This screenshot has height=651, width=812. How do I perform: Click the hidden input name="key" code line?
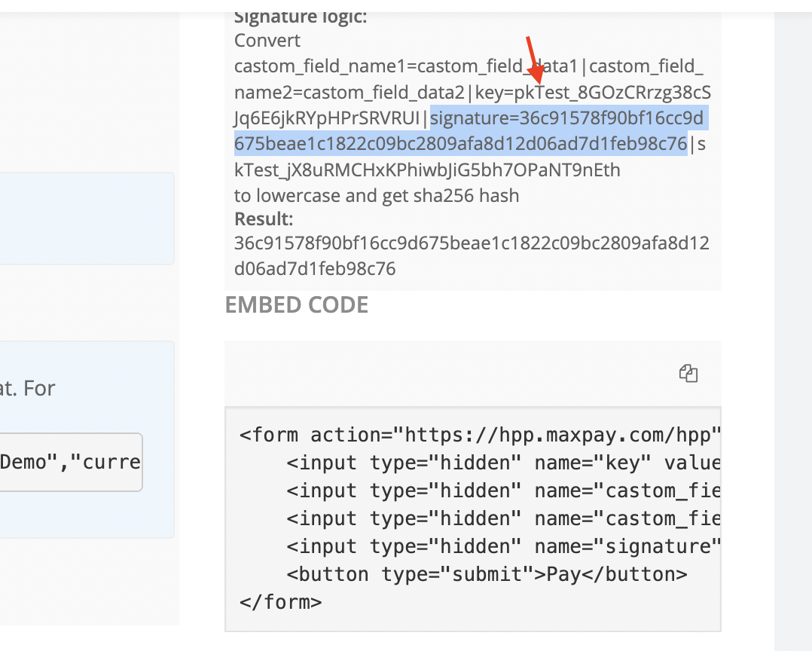[503, 463]
